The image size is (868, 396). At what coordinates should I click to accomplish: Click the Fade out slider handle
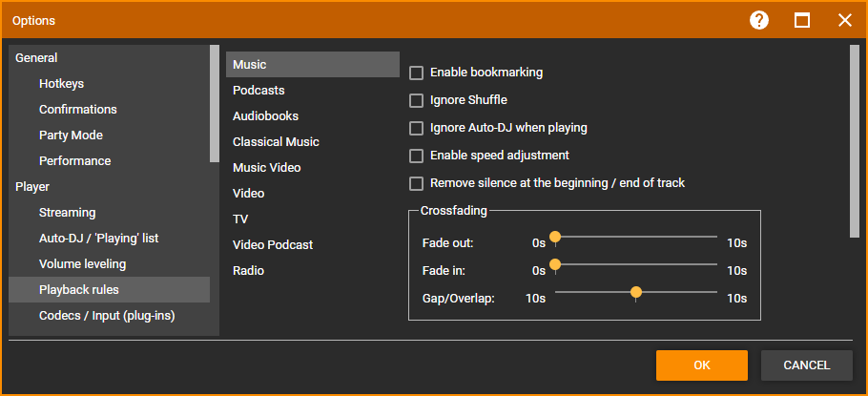[x=554, y=238]
